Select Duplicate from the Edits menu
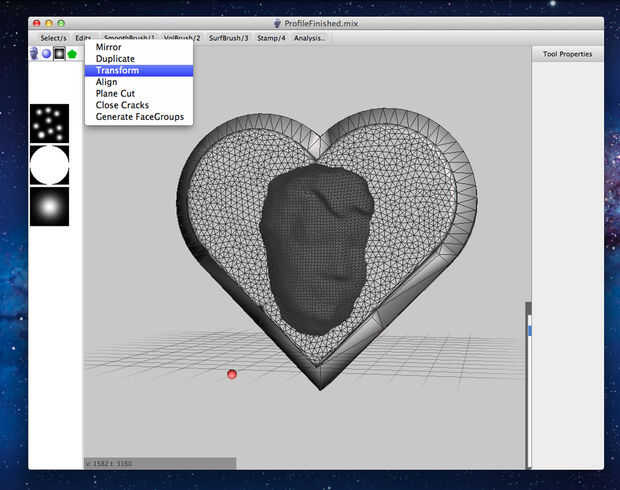The image size is (620, 490). (115, 59)
